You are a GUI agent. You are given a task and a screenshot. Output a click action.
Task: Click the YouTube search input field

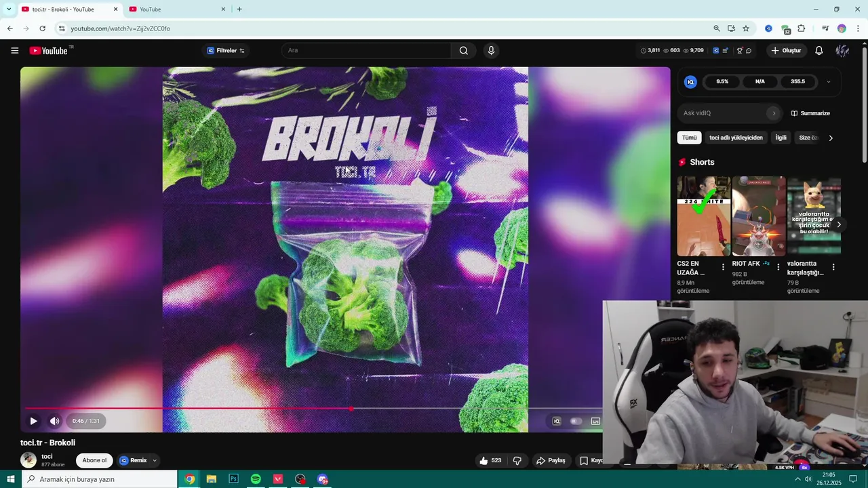pyautogui.click(x=366, y=51)
